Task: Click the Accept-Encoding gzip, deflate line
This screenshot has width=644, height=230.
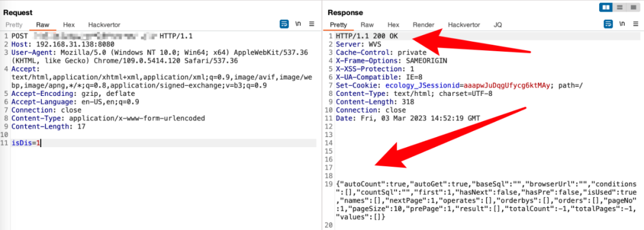Action: tap(73, 94)
